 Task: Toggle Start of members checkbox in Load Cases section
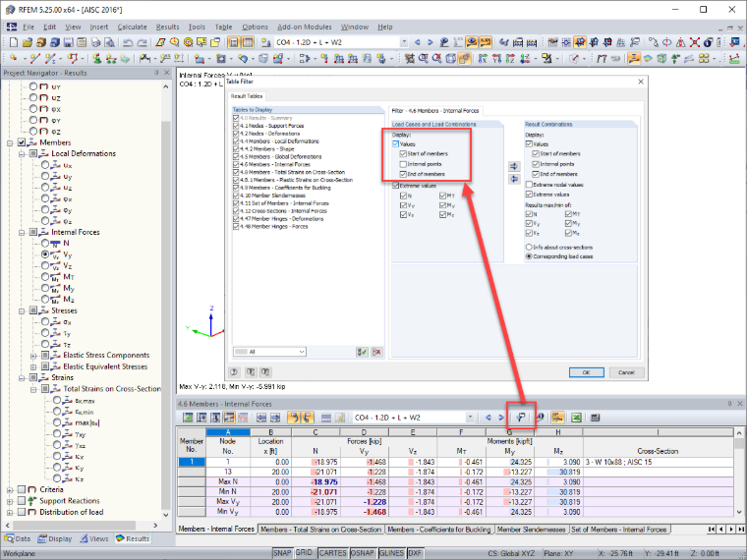403,154
